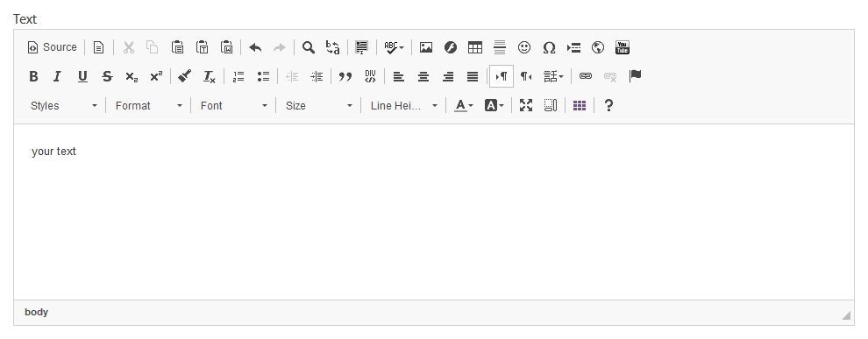Viewport: 868px width, 339px height.
Task: Insert an anchor flag
Action: coord(635,76)
